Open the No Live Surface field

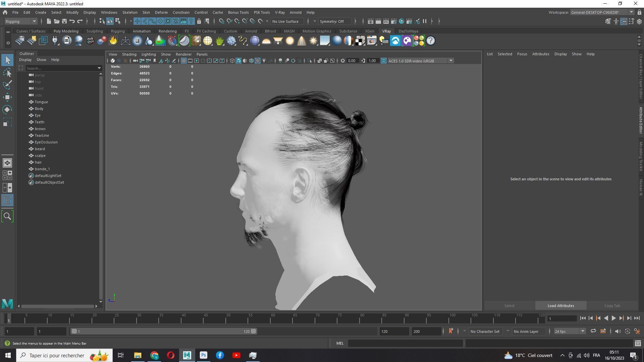coord(287,21)
